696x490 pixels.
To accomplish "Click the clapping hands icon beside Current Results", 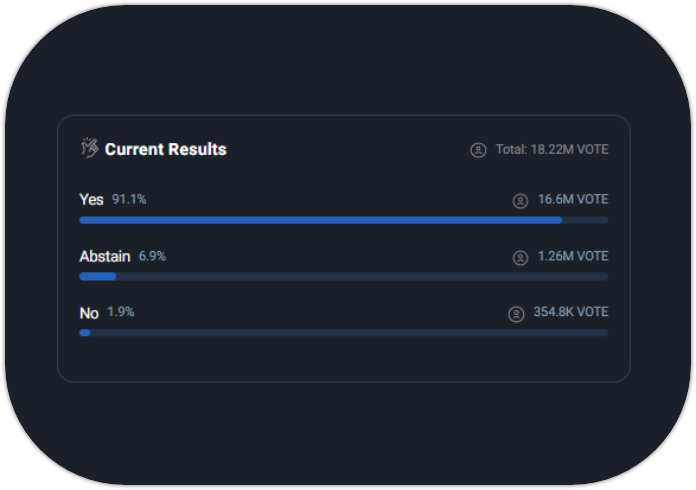I will click(89, 148).
